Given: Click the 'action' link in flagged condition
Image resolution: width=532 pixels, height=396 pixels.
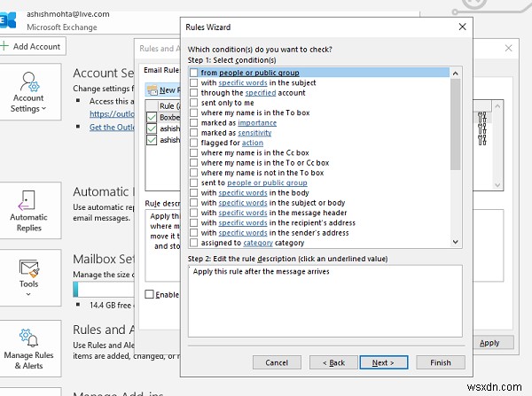Looking at the screenshot, I should 253,143.
